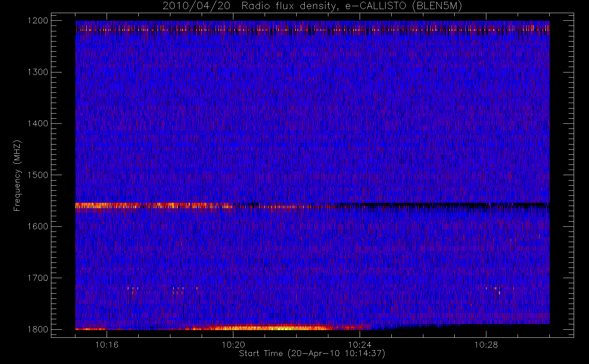Viewport: 589px width, 364px height.
Task: Click the 'Start Time (20-Apr-10 10:14:37)' label
Action: point(312,353)
